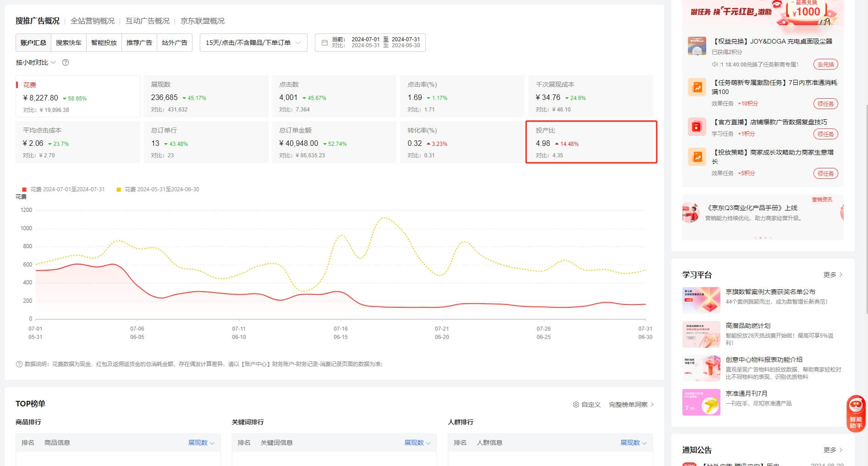The image size is (868, 466).
Task: Click the arrow icon next to 完整榜单洞察
Action: pyautogui.click(x=652, y=405)
